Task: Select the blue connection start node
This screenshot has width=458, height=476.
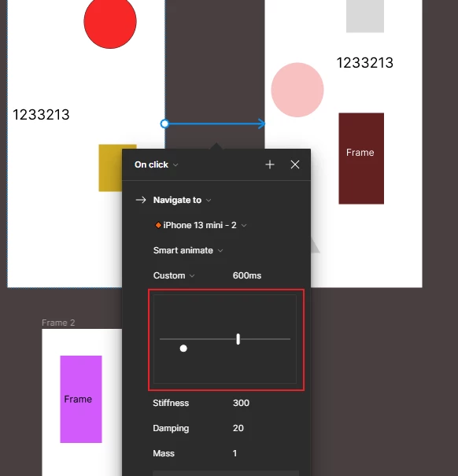Action: click(x=164, y=124)
